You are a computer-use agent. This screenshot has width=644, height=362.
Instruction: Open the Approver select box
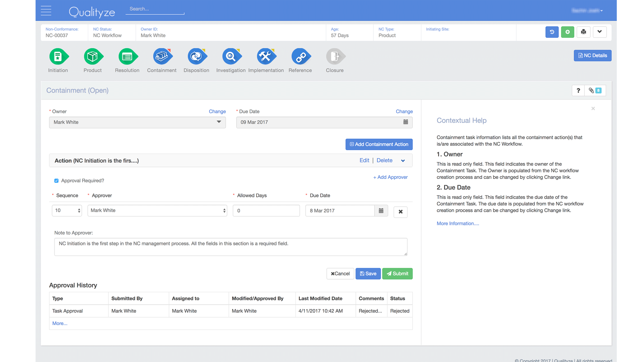[x=157, y=210]
